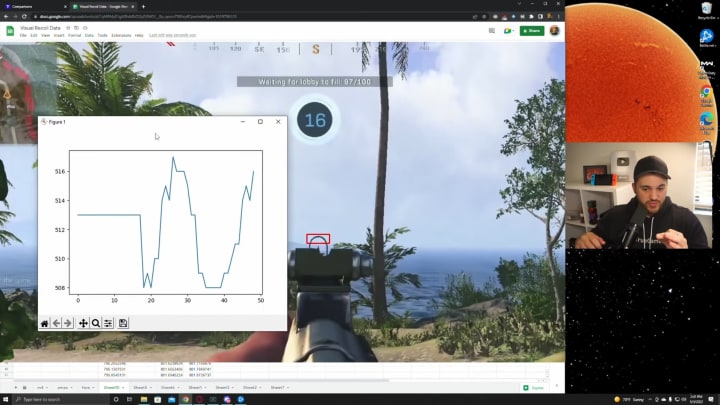Click the Explore button in Sheets
The width and height of the screenshot is (720, 405).
(x=534, y=388)
